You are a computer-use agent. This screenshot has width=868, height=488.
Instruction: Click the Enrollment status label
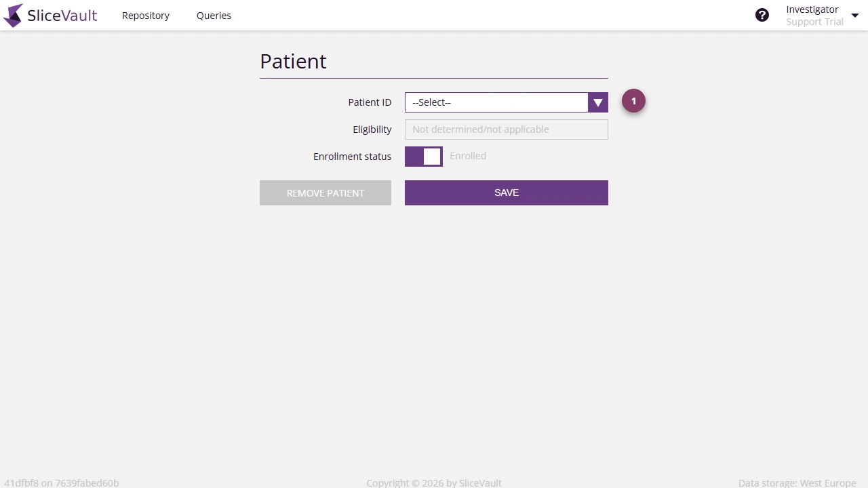[x=352, y=156]
